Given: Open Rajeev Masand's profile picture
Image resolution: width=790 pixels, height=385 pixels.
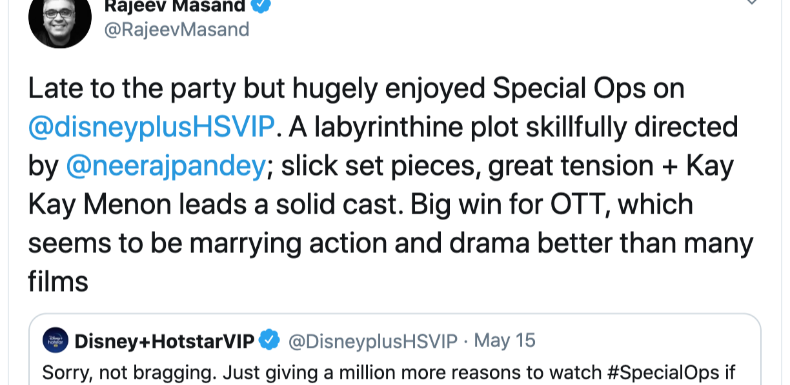Looking at the screenshot, I should pos(59,18).
